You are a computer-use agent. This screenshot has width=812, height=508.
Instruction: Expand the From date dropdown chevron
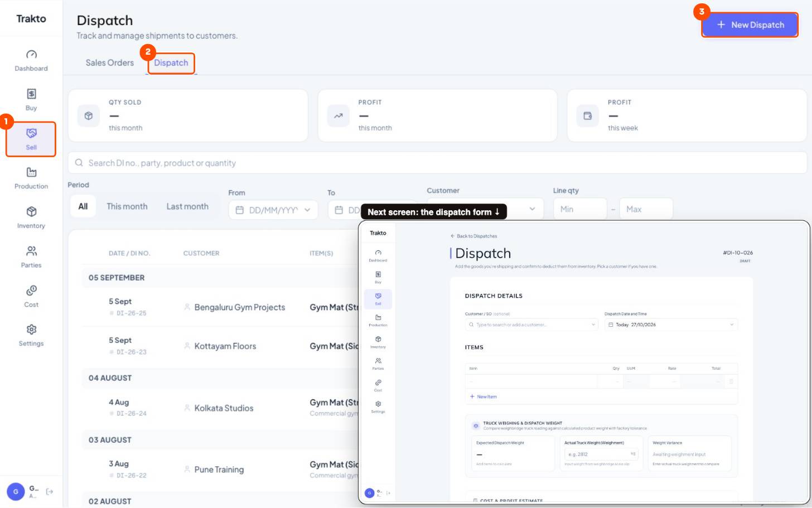(x=307, y=210)
